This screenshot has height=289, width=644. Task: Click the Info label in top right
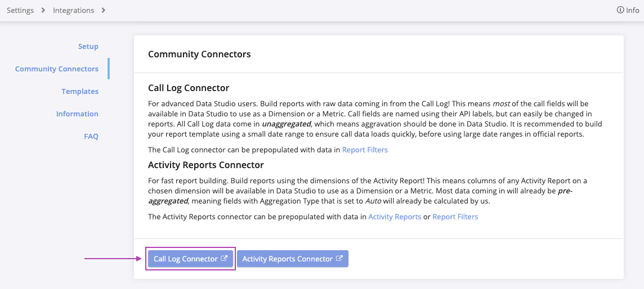(x=633, y=10)
